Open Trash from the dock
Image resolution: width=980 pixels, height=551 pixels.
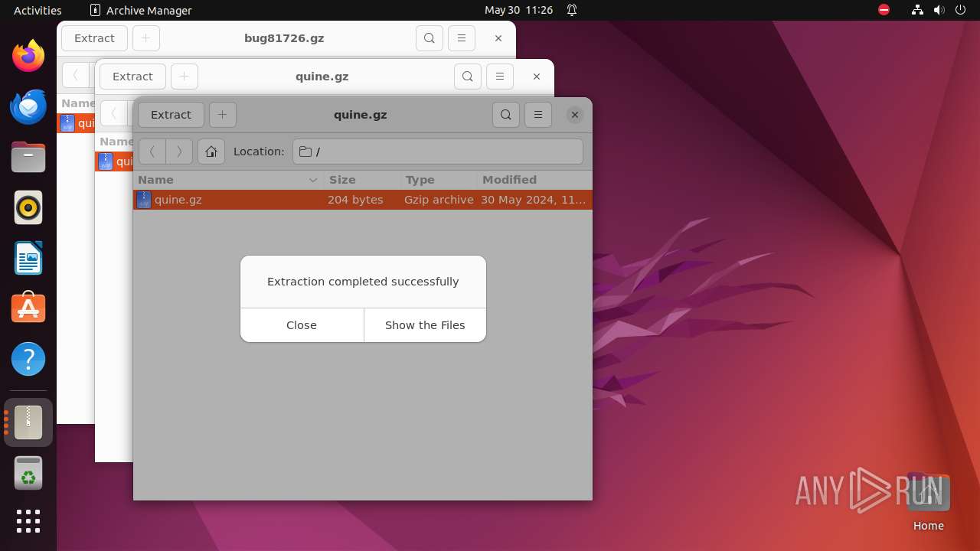pos(28,473)
